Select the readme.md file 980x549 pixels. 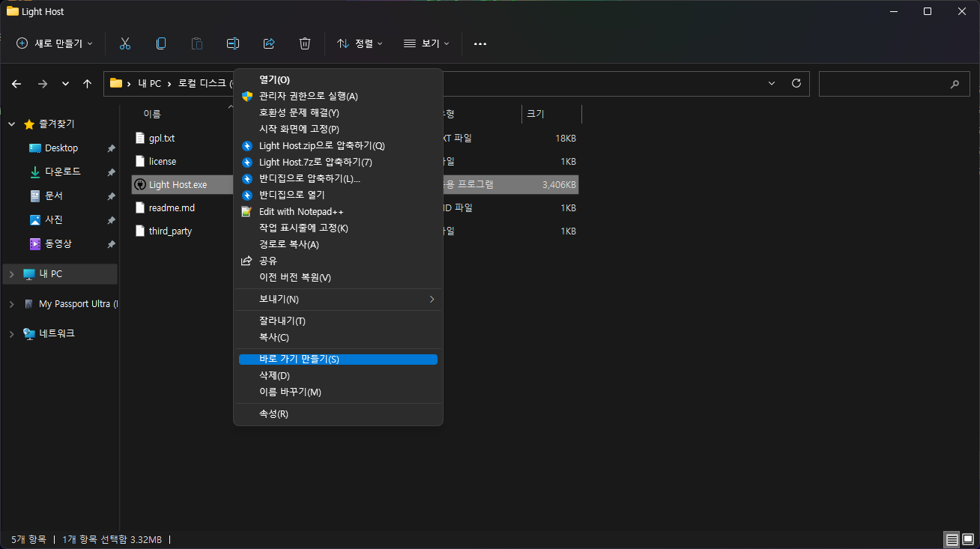pyautogui.click(x=172, y=207)
